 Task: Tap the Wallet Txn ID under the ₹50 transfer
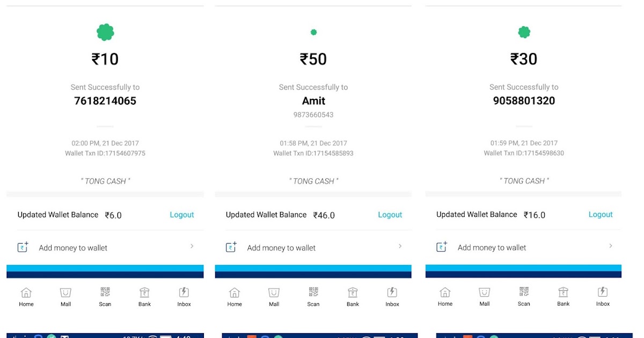click(313, 153)
